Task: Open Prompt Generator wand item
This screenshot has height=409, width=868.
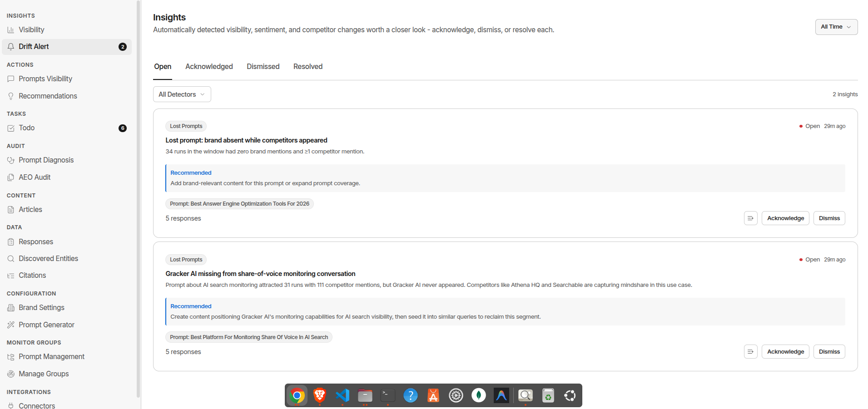Action: point(67,325)
